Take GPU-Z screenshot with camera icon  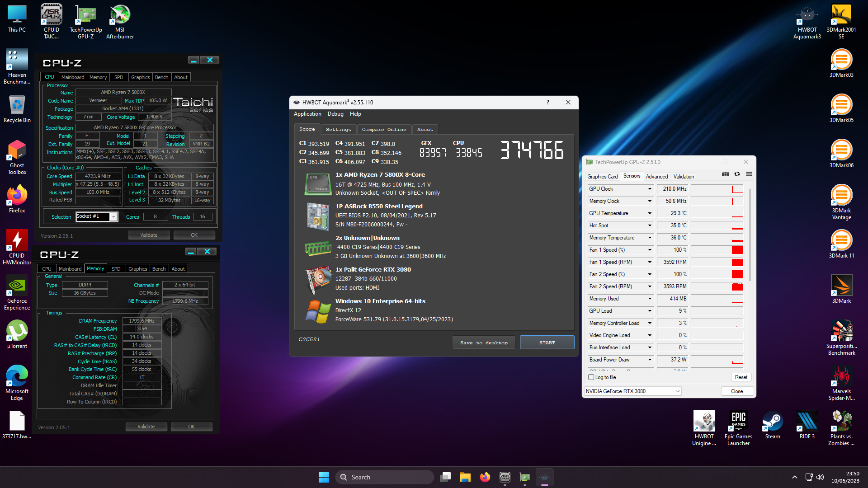[726, 174]
